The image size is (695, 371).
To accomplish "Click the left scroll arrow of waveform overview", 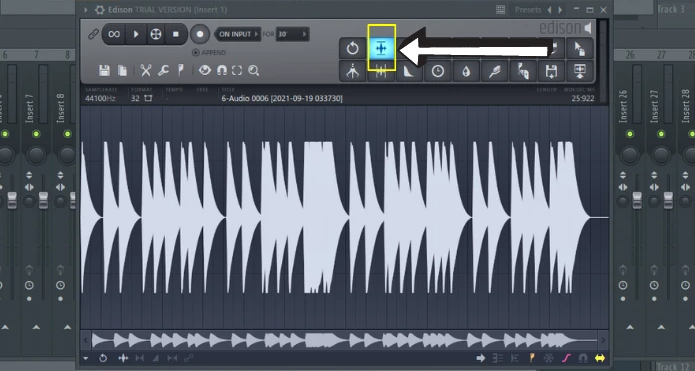I will [86, 340].
